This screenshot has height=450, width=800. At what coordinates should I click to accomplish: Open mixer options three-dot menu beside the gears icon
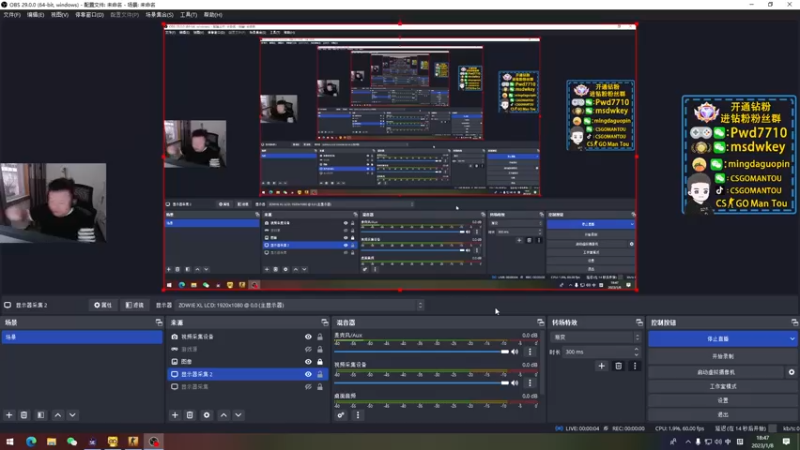point(358,415)
